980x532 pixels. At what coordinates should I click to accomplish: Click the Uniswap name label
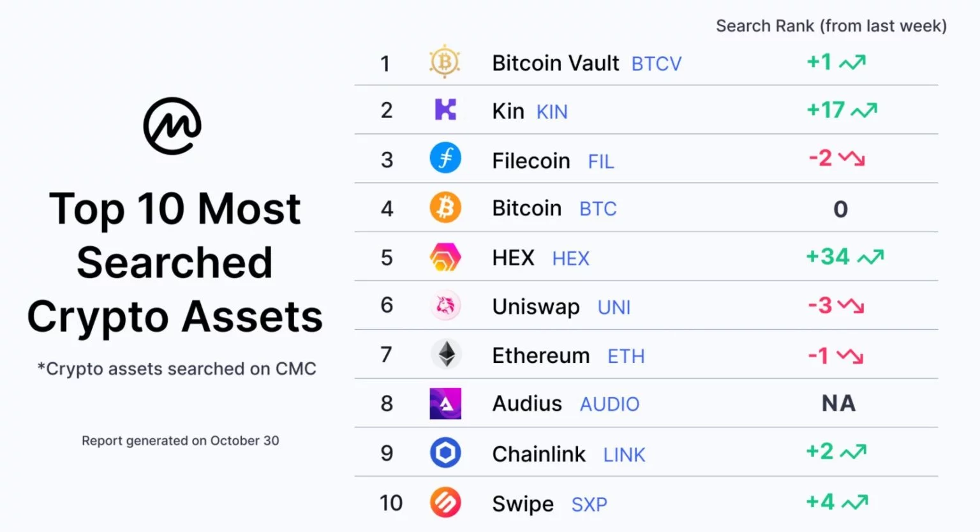[x=536, y=307]
